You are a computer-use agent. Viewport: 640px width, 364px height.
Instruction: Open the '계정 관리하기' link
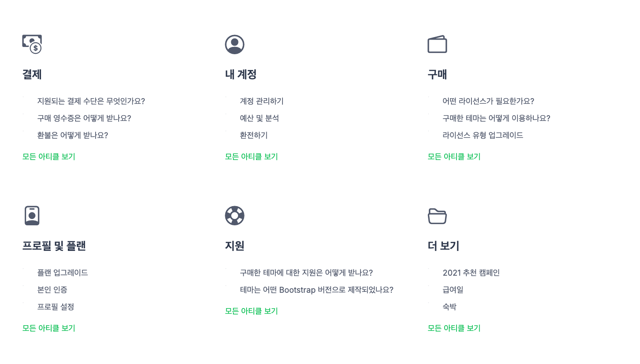262,101
